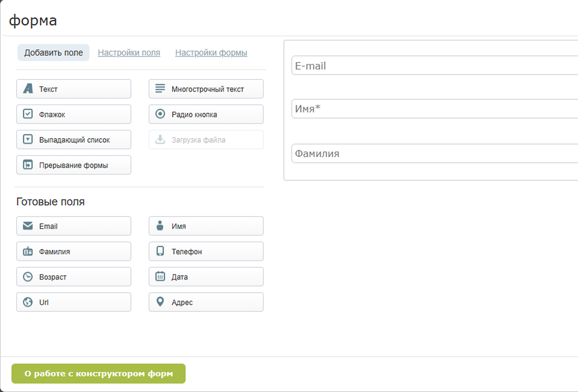Click the phone icon next to Телефон
Screen dimensions: 578x392
point(160,251)
